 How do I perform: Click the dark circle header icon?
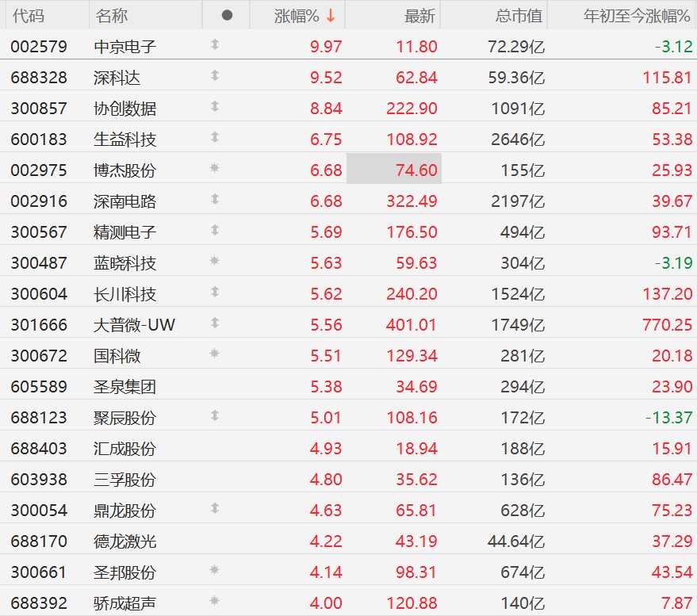point(227,16)
